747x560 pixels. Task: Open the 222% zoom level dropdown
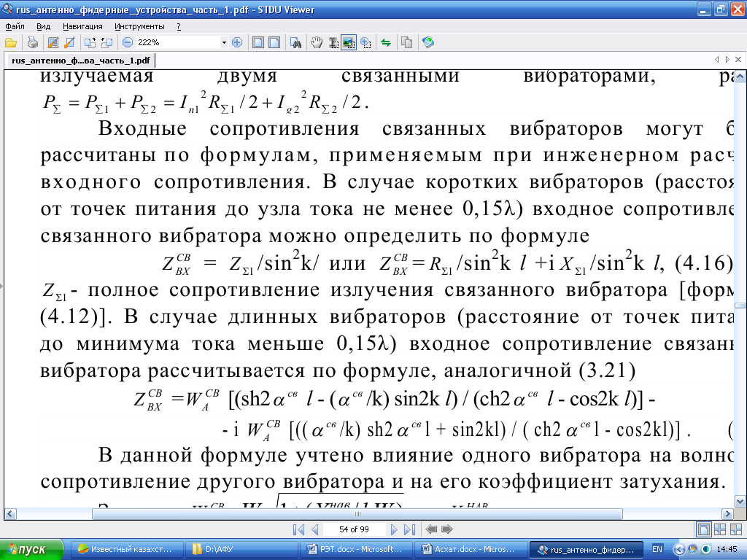(224, 43)
